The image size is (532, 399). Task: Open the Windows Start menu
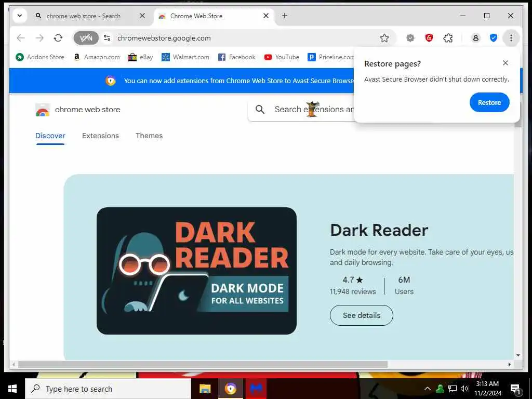(x=12, y=389)
